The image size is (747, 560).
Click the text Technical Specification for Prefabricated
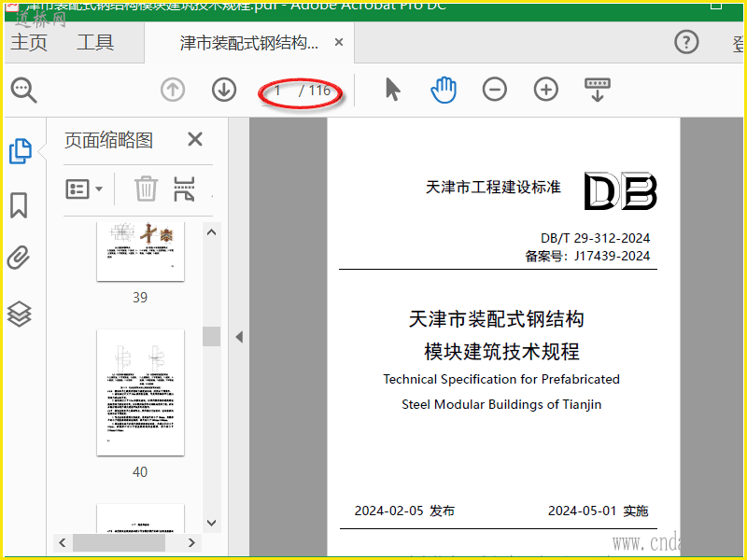click(x=501, y=379)
